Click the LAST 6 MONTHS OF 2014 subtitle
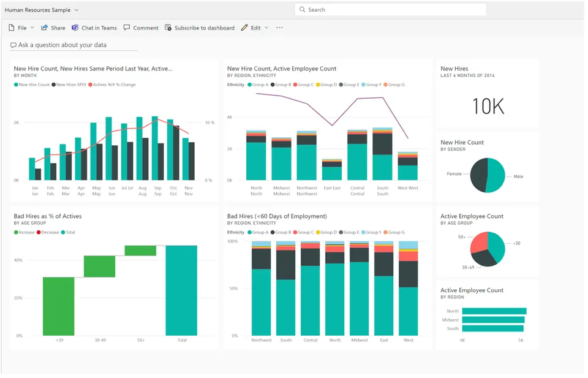This screenshot has width=588, height=378. click(467, 76)
